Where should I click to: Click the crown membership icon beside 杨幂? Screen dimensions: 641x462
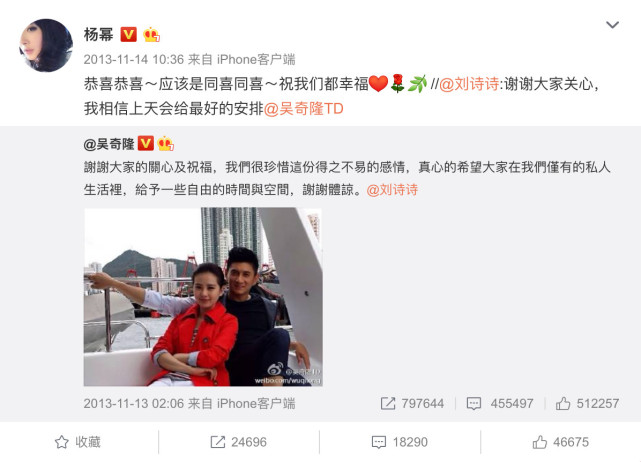[x=151, y=35]
